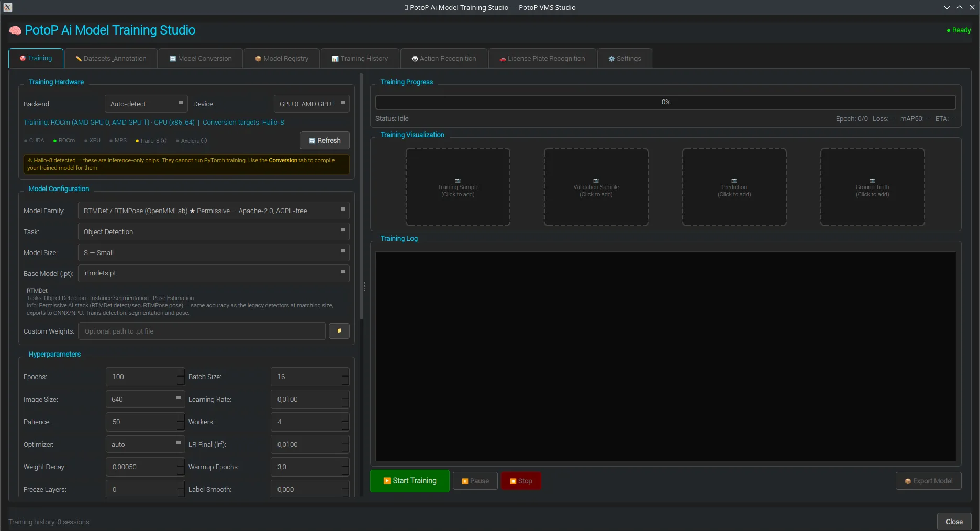
Task: Click the left panel vertical scrollbar
Action: 361,196
